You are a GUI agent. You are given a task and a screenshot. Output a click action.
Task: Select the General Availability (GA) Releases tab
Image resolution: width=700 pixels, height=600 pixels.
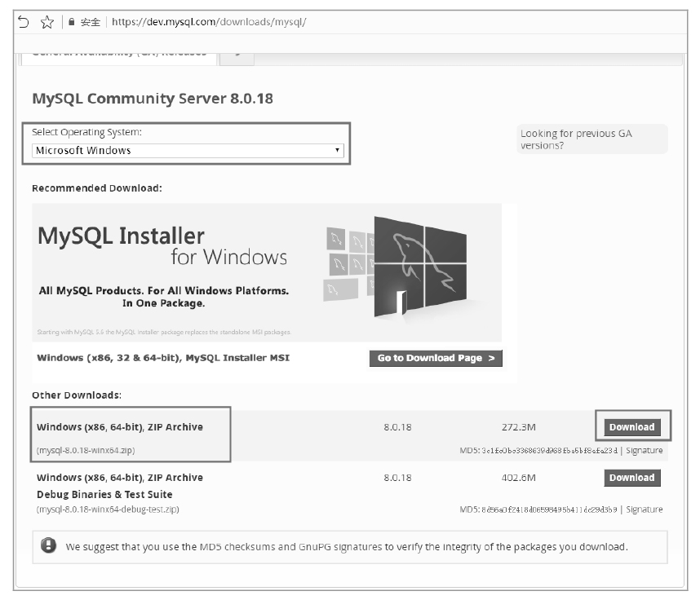point(119,55)
